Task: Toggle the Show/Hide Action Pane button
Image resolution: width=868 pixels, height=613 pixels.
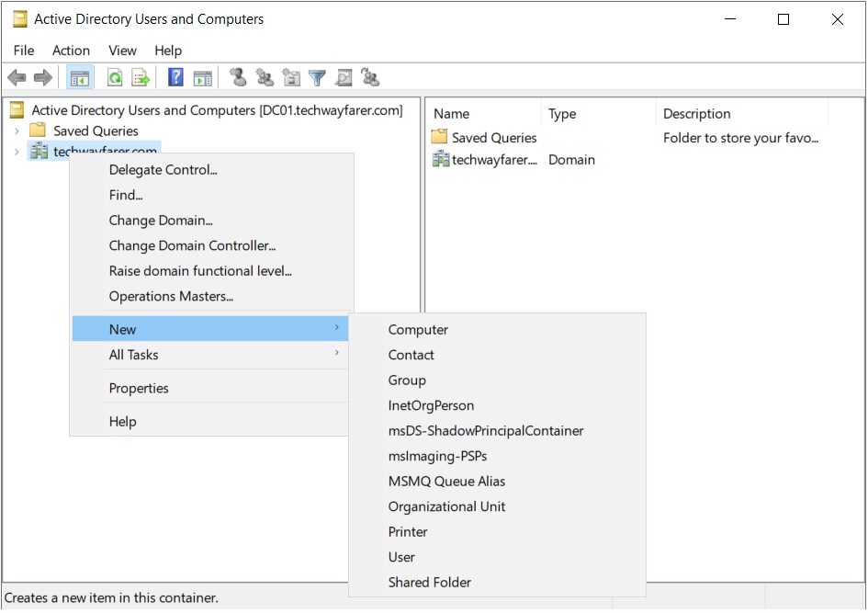Action: click(x=203, y=78)
